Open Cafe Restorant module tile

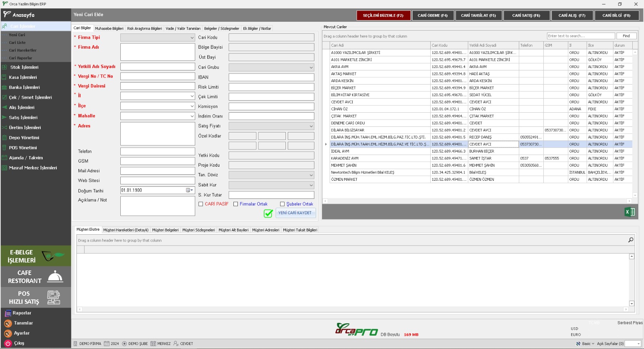pyautogui.click(x=36, y=277)
